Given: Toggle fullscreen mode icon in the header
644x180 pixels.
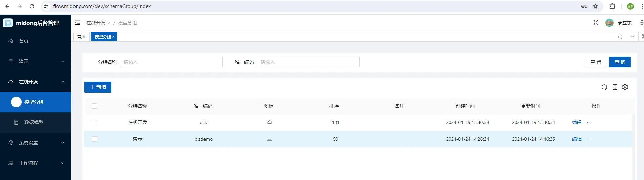Looking at the screenshot, I should [x=596, y=23].
